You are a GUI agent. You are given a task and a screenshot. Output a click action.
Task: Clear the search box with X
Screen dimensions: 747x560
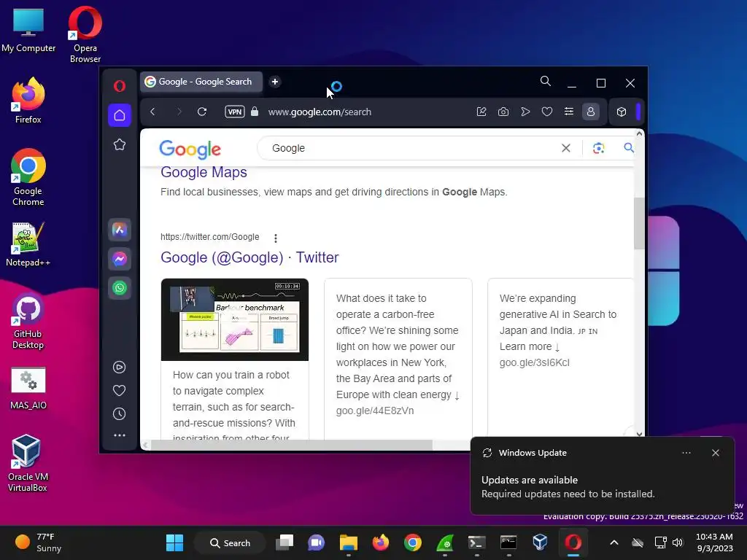click(x=566, y=148)
